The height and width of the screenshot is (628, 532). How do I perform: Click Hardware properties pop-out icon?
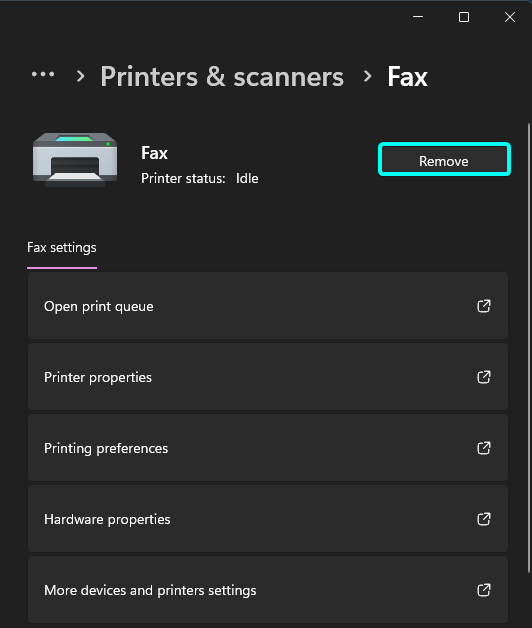pyautogui.click(x=484, y=519)
